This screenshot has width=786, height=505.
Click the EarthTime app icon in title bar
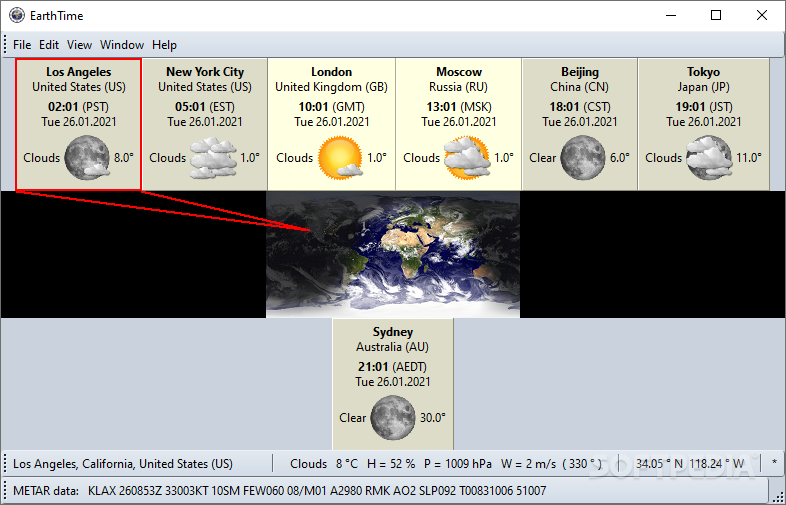point(15,15)
